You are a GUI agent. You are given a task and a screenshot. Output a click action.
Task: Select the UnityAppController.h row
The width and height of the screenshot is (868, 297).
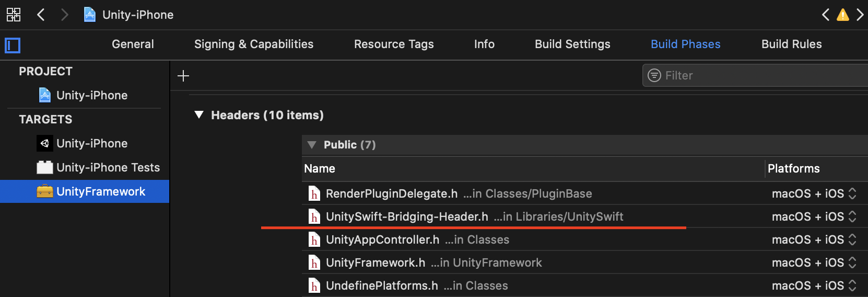585,239
